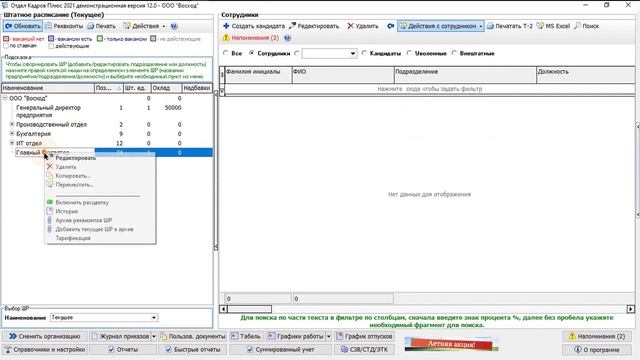640x360 pixels.
Task: Click help icon next to Действия
Action: point(174,26)
